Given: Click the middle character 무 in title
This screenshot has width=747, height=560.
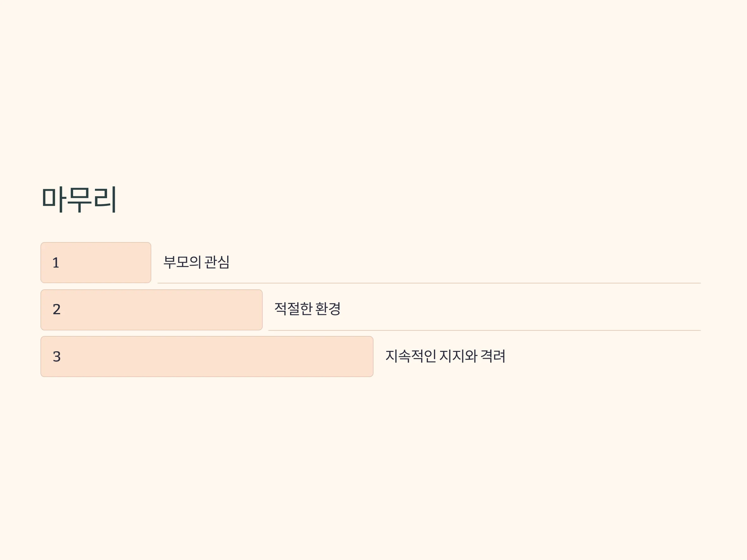Looking at the screenshot, I should [79, 199].
